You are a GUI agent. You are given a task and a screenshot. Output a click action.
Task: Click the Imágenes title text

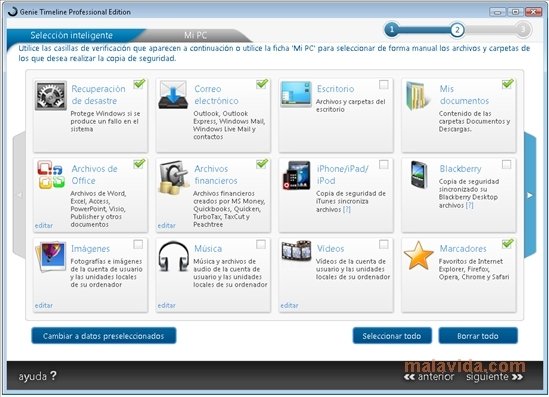pos(90,249)
